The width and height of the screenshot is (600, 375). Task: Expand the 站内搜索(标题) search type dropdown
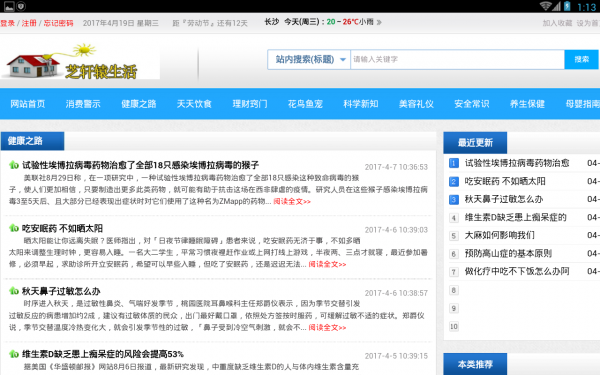pos(309,59)
